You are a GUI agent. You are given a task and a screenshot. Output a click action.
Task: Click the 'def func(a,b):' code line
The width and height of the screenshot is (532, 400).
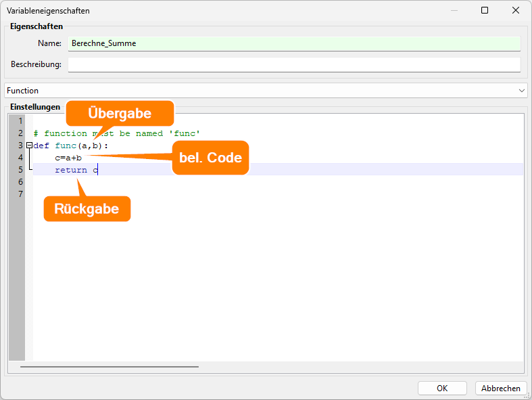click(x=70, y=146)
